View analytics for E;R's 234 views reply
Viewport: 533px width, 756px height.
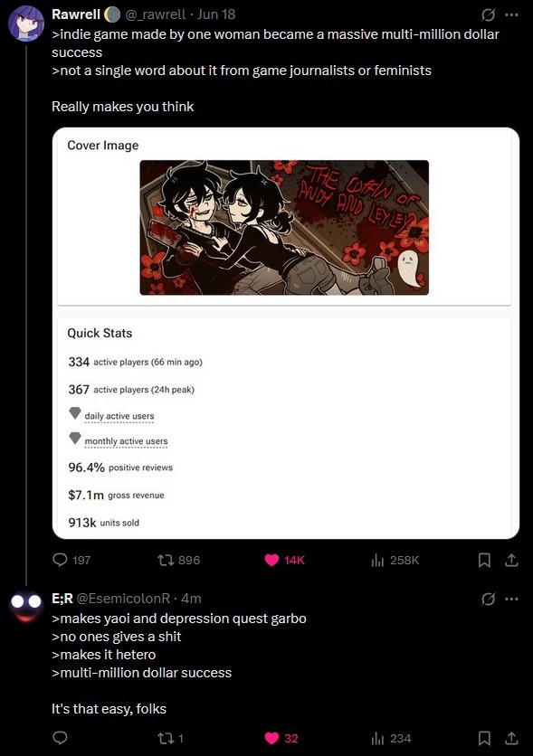tap(377, 738)
